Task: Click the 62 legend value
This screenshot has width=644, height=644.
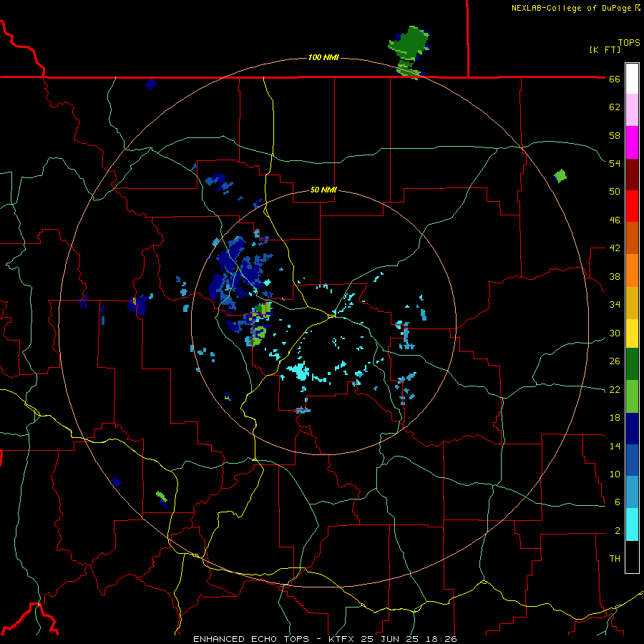Action: [615, 107]
